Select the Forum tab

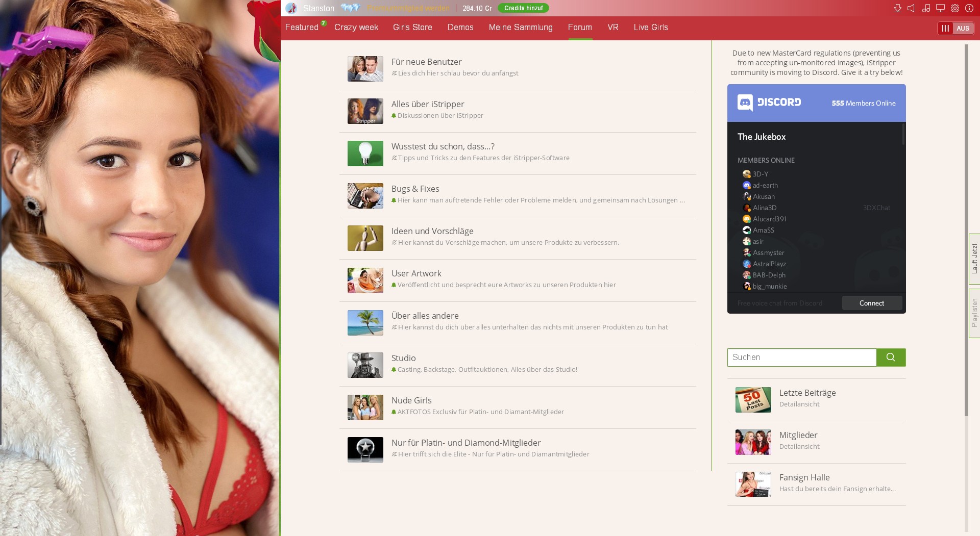pos(580,28)
